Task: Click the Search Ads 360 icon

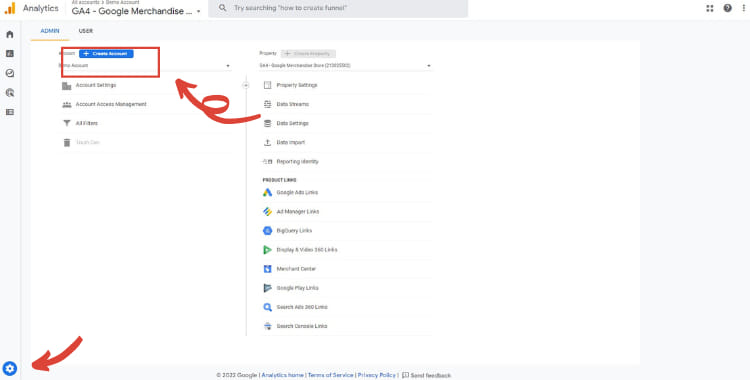Action: [267, 307]
